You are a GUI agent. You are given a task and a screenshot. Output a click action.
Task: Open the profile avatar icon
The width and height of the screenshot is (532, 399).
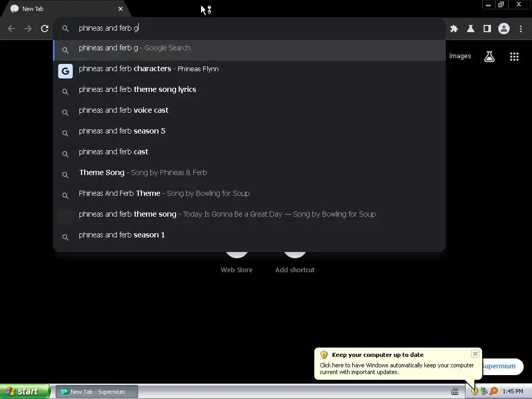tap(504, 29)
